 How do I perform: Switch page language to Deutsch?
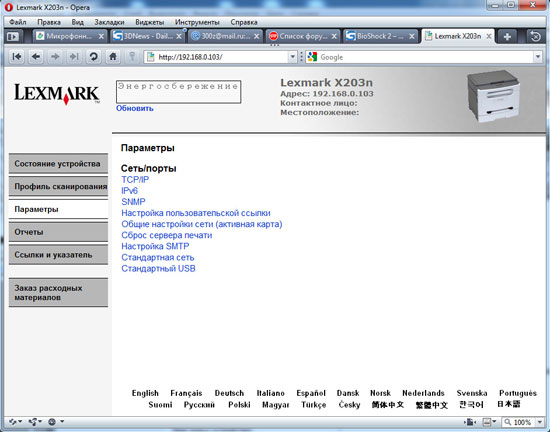coord(229,393)
